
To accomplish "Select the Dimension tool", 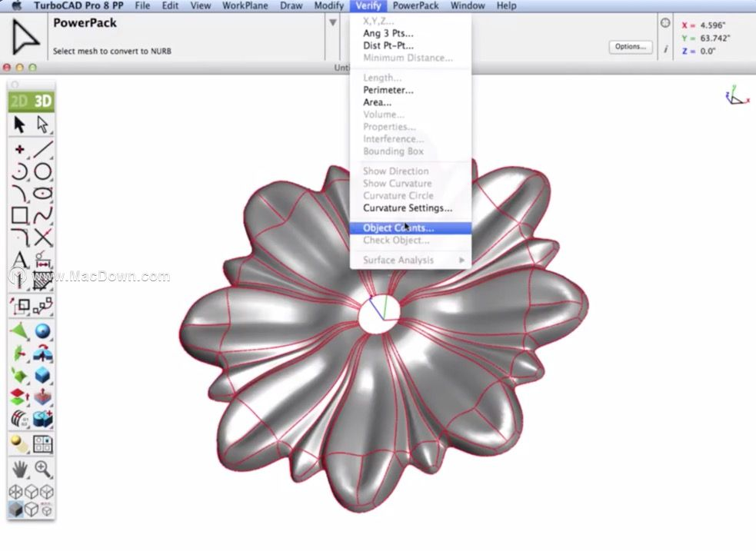I will [x=42, y=260].
